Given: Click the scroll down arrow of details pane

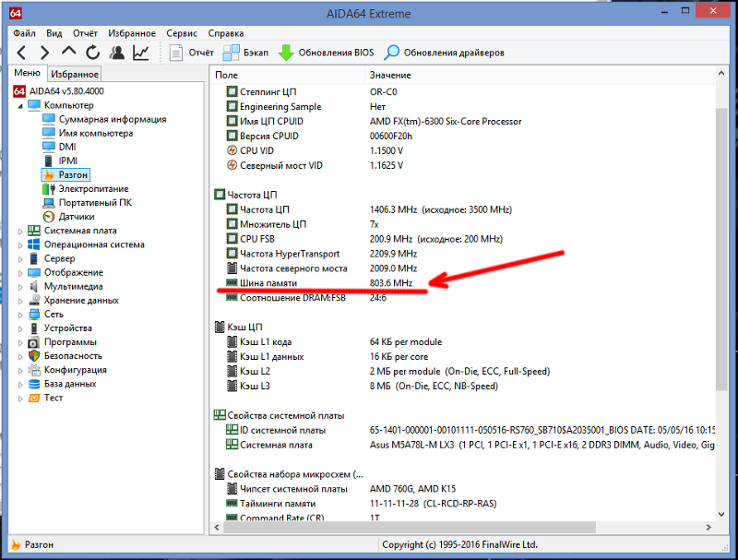Looking at the screenshot, I should [721, 514].
